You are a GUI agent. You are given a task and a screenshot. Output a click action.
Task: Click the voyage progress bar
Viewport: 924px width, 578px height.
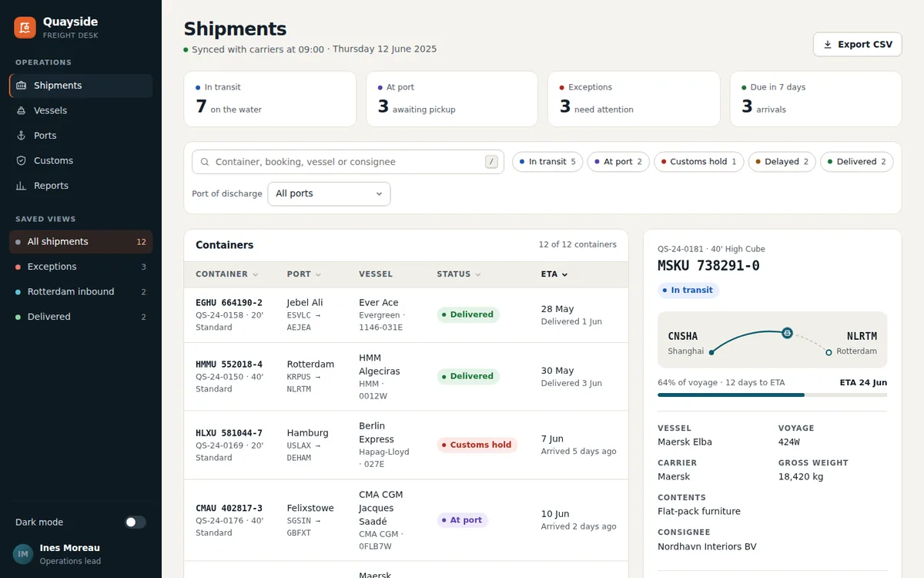772,395
